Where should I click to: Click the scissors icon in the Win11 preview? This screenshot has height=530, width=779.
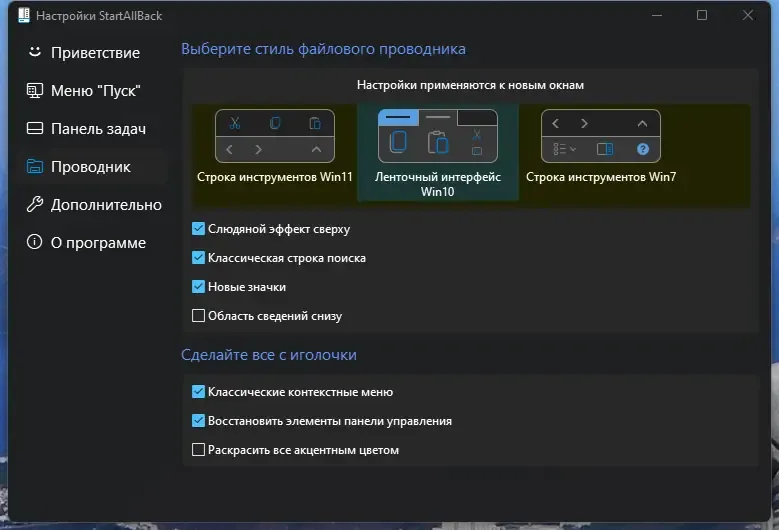point(234,123)
